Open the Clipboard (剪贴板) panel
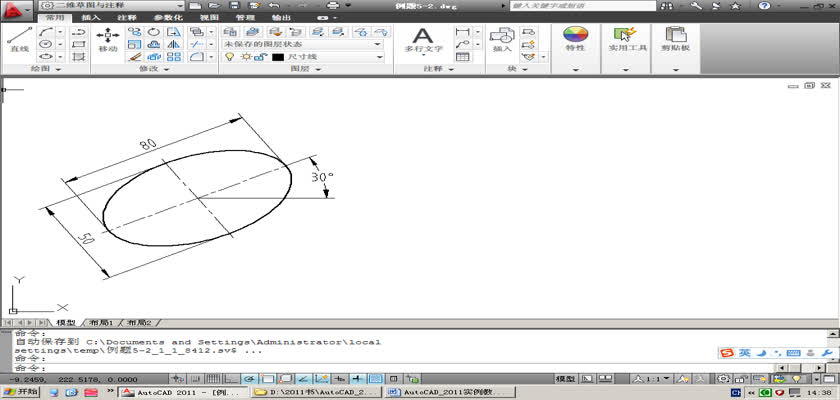Screen dimensions: 840x400 point(676,40)
